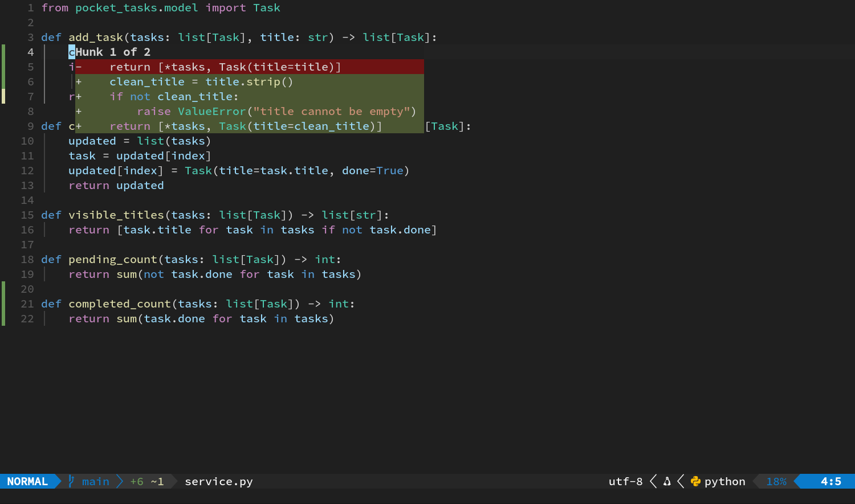Click the 18% scroll position indicator
Viewport: 855px width, 504px height.
(x=776, y=481)
